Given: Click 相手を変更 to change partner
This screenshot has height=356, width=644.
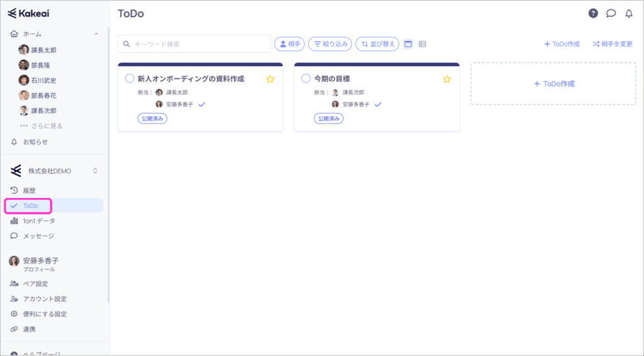Looking at the screenshot, I should [612, 44].
